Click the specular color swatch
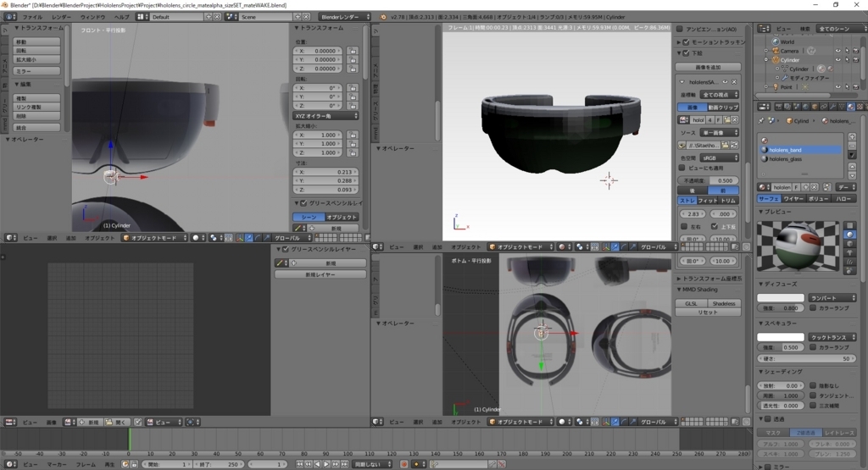The image size is (868, 470). click(781, 337)
